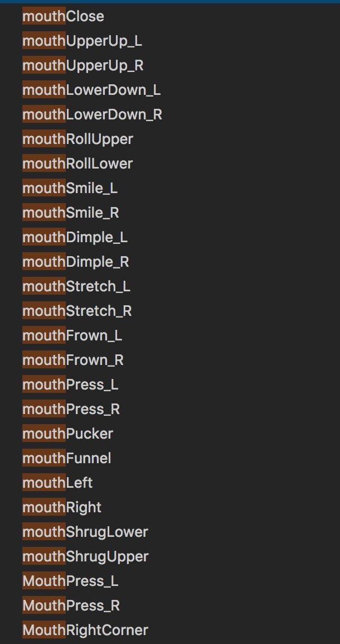Place cursor on mouthLowerDown_L line

click(x=91, y=90)
